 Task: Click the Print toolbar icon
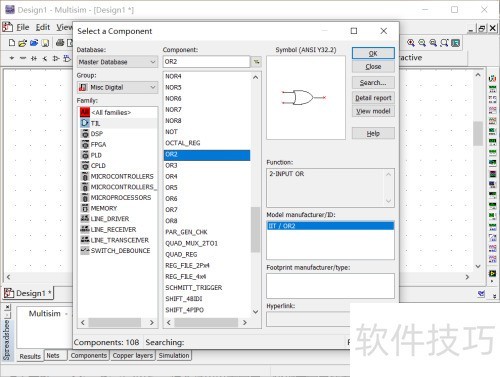click(60, 43)
